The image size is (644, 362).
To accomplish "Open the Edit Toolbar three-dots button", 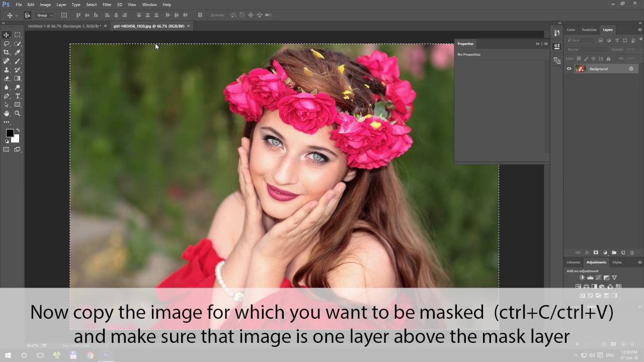I will (7, 122).
